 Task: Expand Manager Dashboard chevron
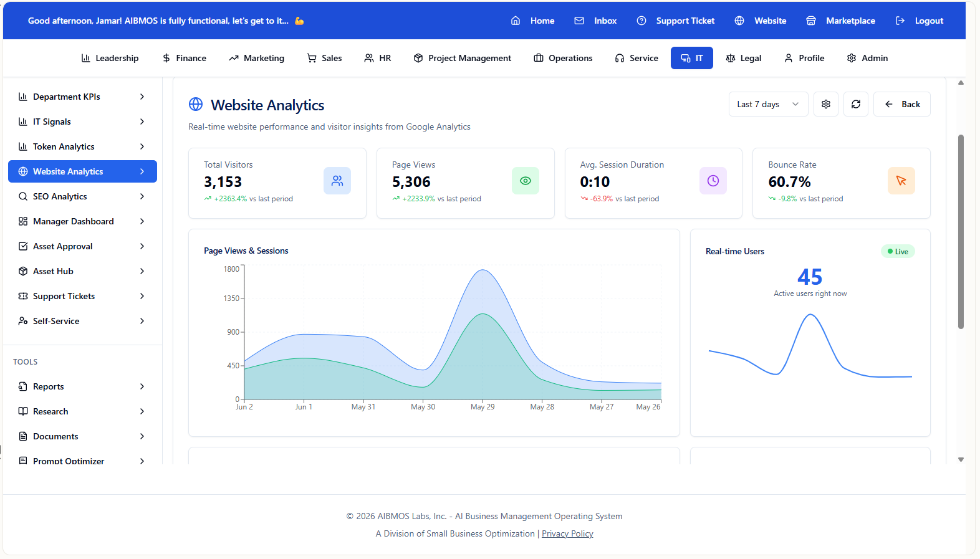[x=142, y=221]
